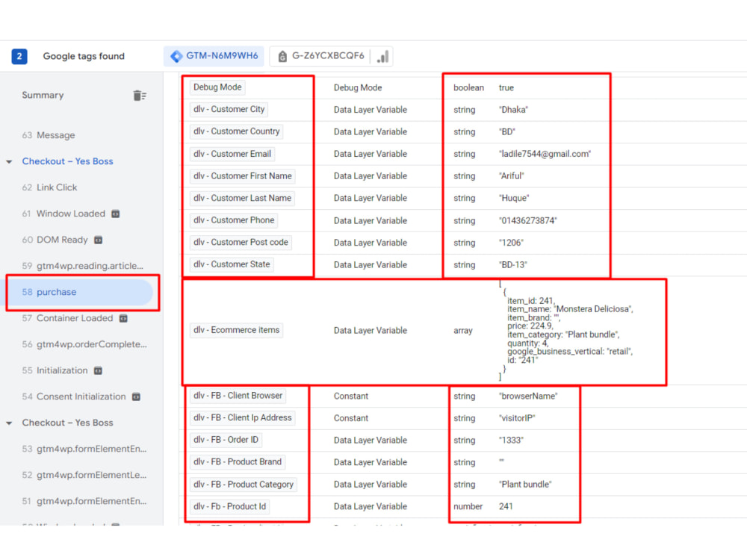This screenshot has width=747, height=560.
Task: Click the post code value "1206"
Action: pyautogui.click(x=511, y=243)
